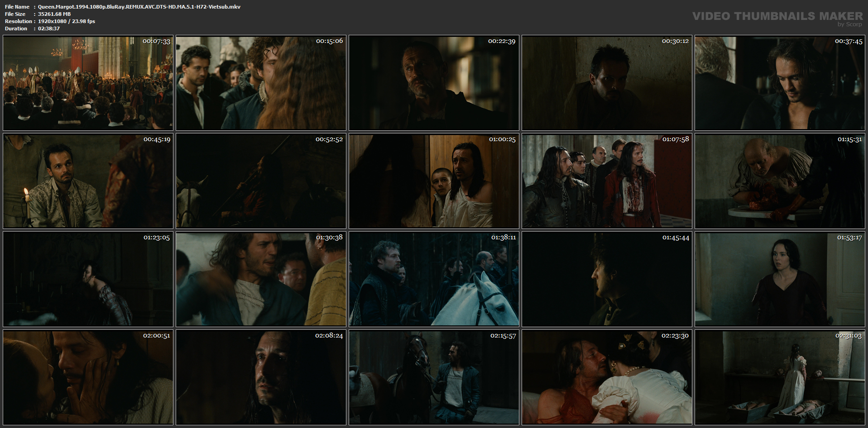Open the dark frame at 00:52:52
This screenshot has width=868, height=428.
pos(261,181)
